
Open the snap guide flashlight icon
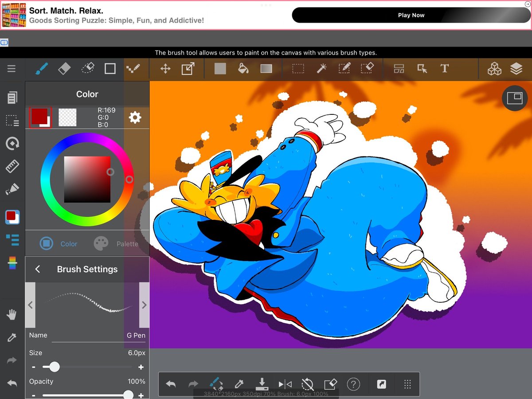pos(12,190)
